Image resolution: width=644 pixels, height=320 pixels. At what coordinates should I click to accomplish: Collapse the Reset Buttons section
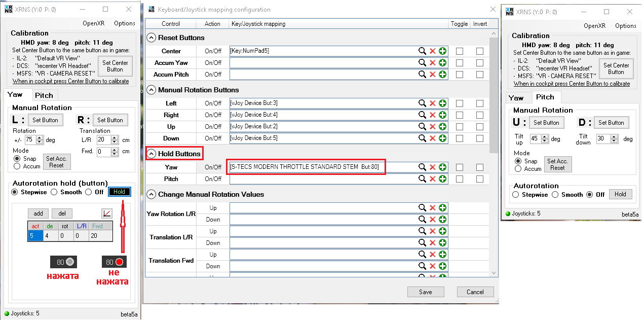click(x=151, y=38)
